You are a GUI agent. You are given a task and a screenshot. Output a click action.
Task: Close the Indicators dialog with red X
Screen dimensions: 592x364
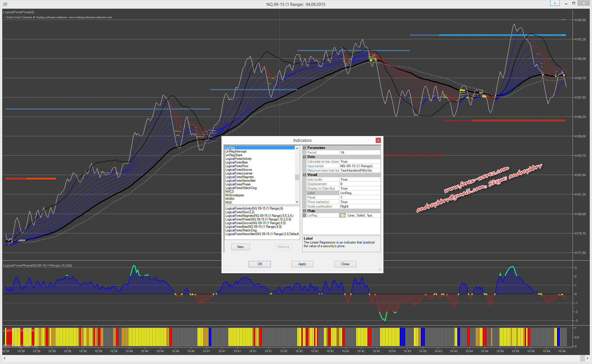[378, 140]
